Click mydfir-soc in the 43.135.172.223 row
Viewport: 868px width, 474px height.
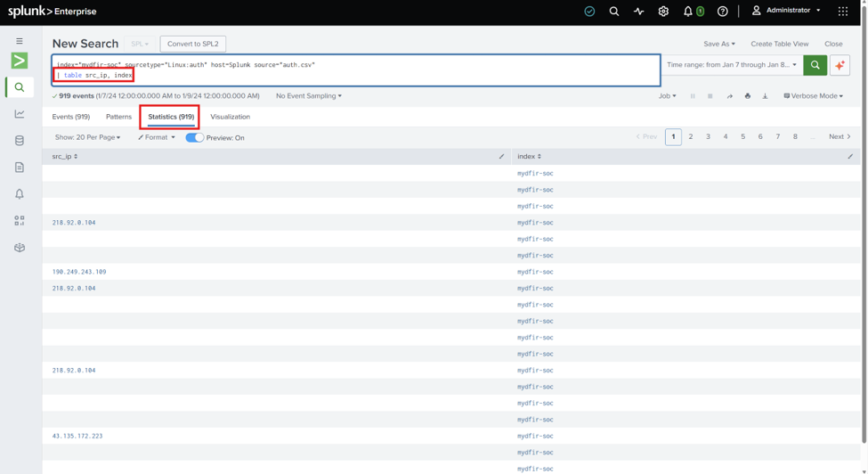535,437
